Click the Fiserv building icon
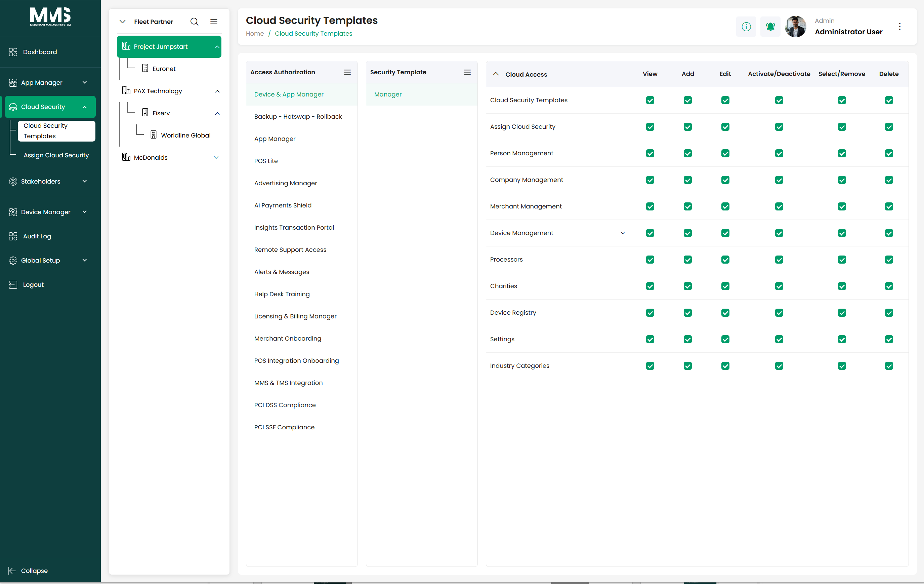The width and height of the screenshot is (924, 584). pos(145,113)
